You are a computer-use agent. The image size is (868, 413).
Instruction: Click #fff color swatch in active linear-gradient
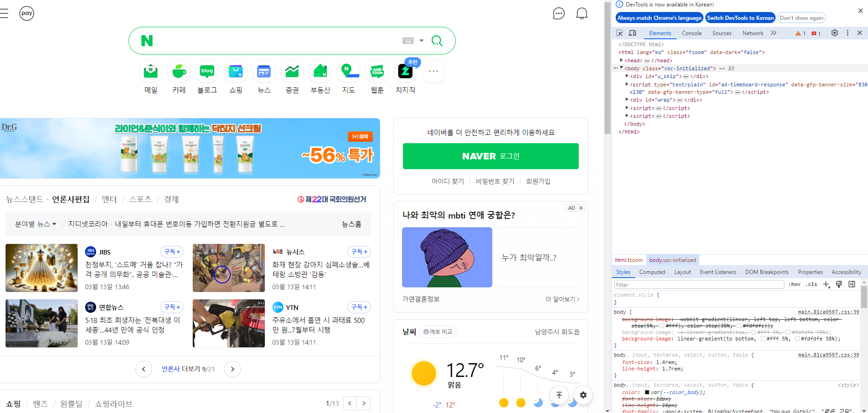coord(763,339)
